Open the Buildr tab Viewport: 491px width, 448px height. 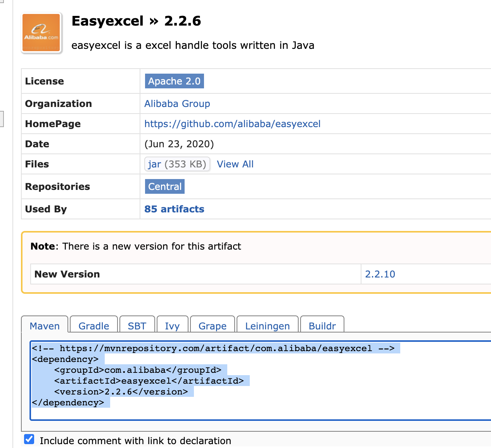click(322, 324)
